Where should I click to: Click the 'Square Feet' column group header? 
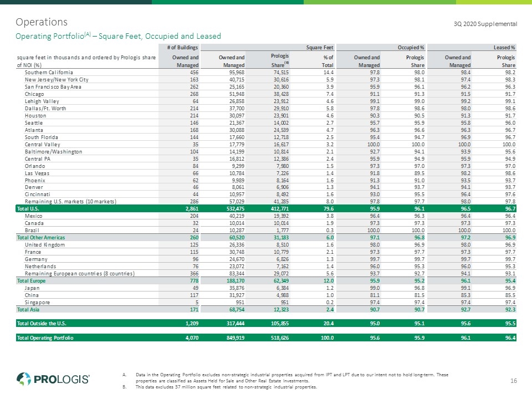tap(320, 48)
